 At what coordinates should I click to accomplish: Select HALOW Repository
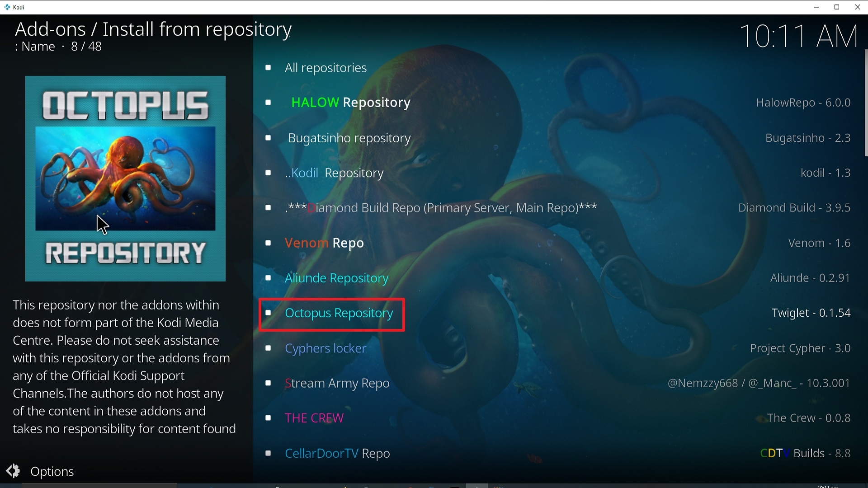tap(351, 103)
